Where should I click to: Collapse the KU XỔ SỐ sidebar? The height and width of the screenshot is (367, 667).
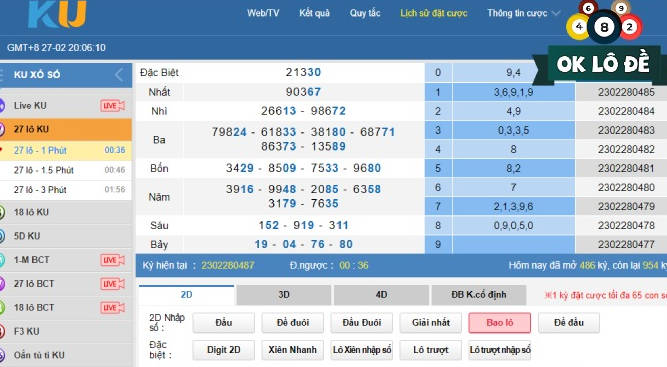coord(119,75)
